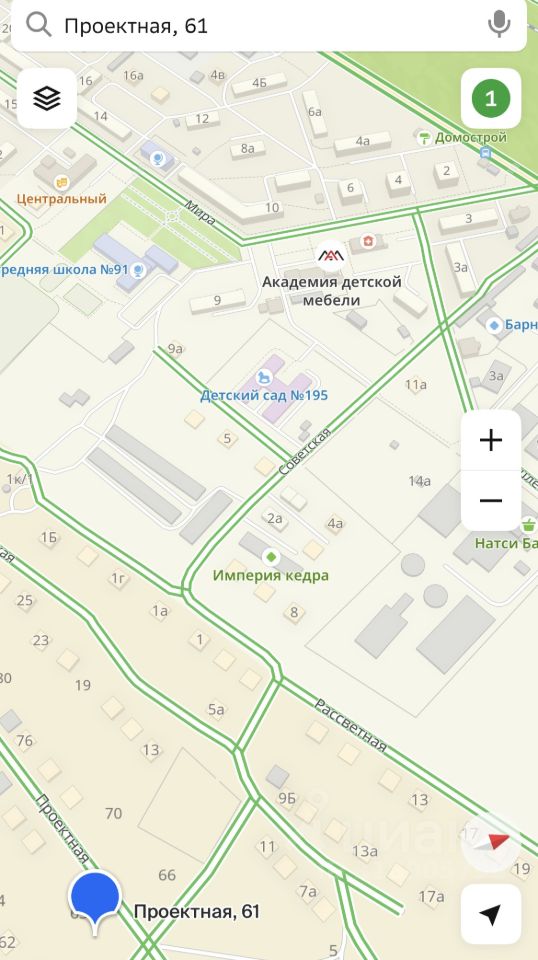Focus the search field with Проектная, 61
538x960 pixels.
point(269,25)
